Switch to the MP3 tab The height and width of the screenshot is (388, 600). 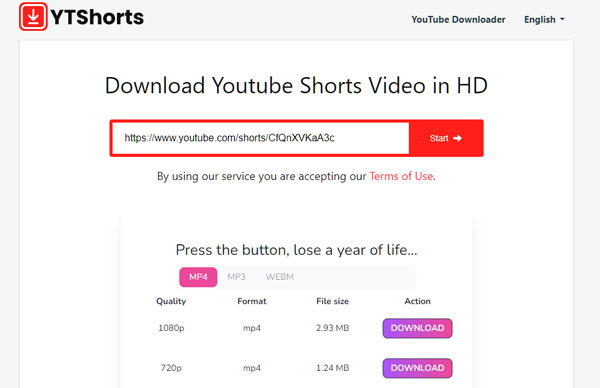tap(236, 277)
